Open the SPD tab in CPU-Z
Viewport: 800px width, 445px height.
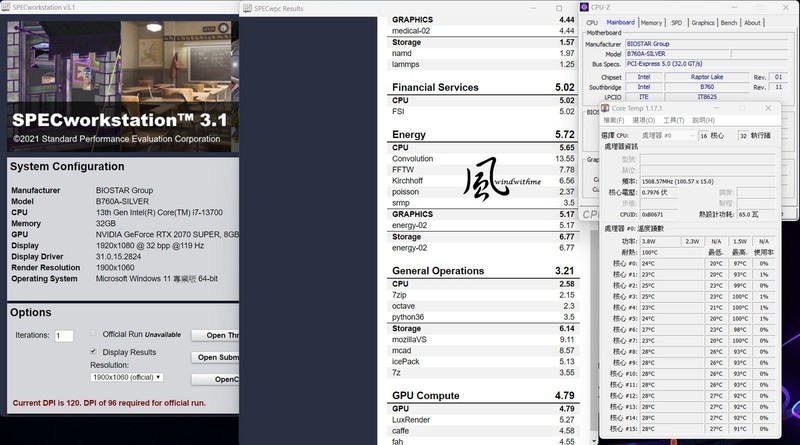tap(677, 23)
